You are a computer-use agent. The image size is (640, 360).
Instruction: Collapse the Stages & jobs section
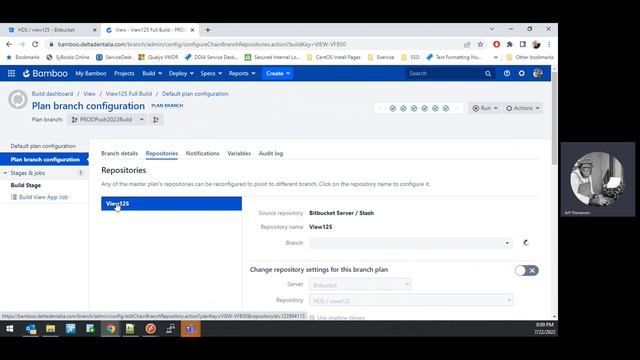point(5,173)
